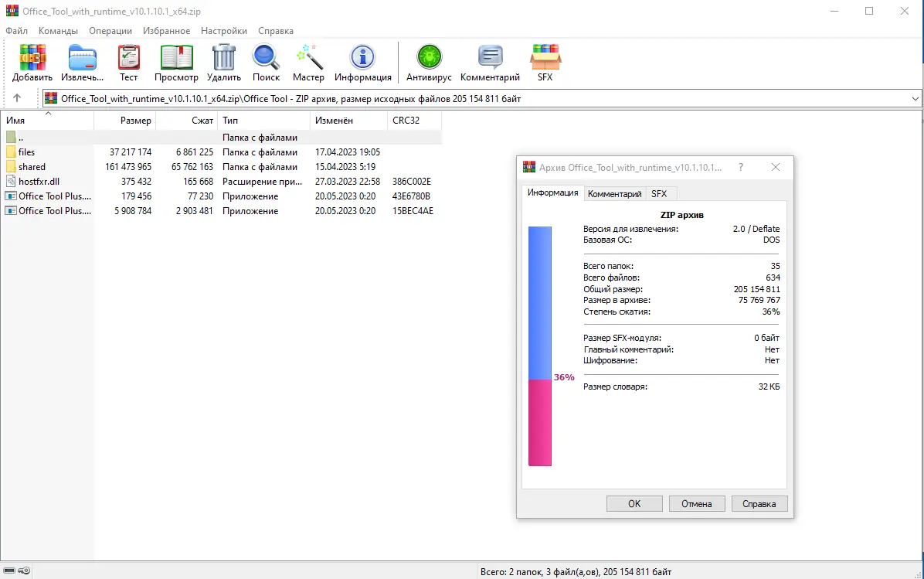Open Поиск magnifier icon

coord(266,57)
